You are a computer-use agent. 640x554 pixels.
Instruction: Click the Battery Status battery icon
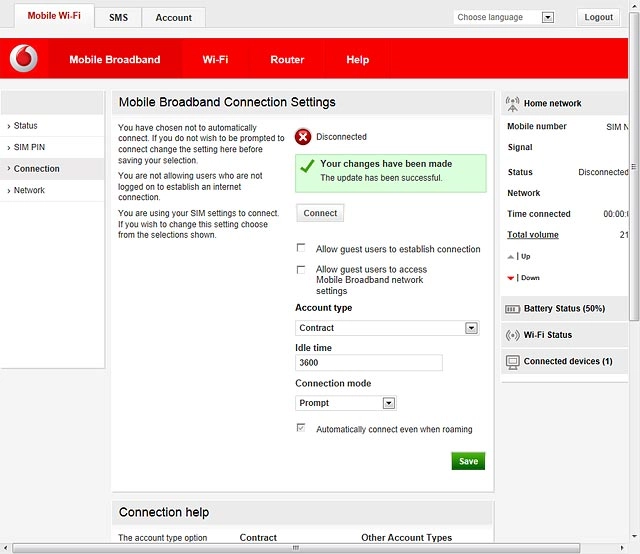[512, 309]
